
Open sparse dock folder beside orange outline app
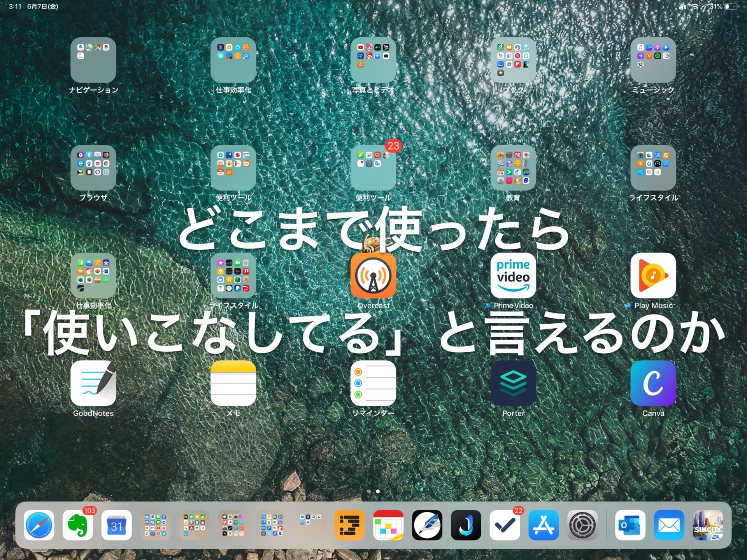click(310, 525)
